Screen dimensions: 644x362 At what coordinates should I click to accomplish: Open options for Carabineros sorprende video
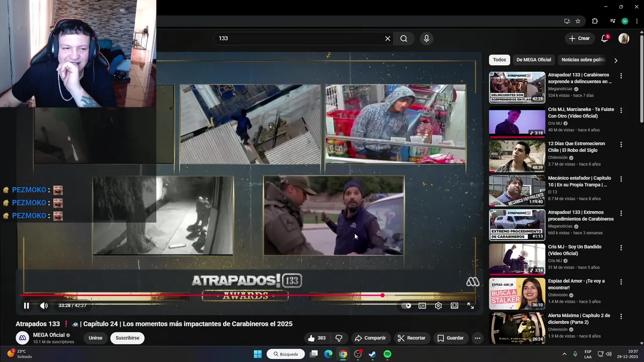click(x=621, y=76)
